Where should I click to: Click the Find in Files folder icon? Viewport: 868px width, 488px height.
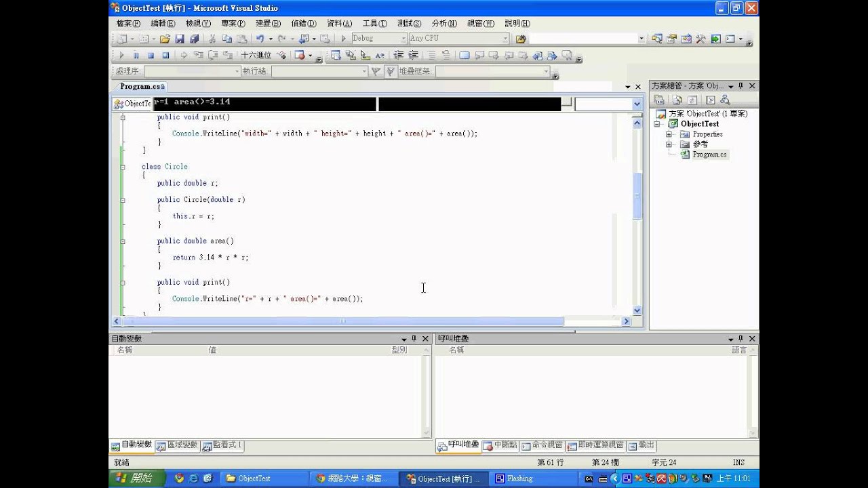tap(520, 39)
